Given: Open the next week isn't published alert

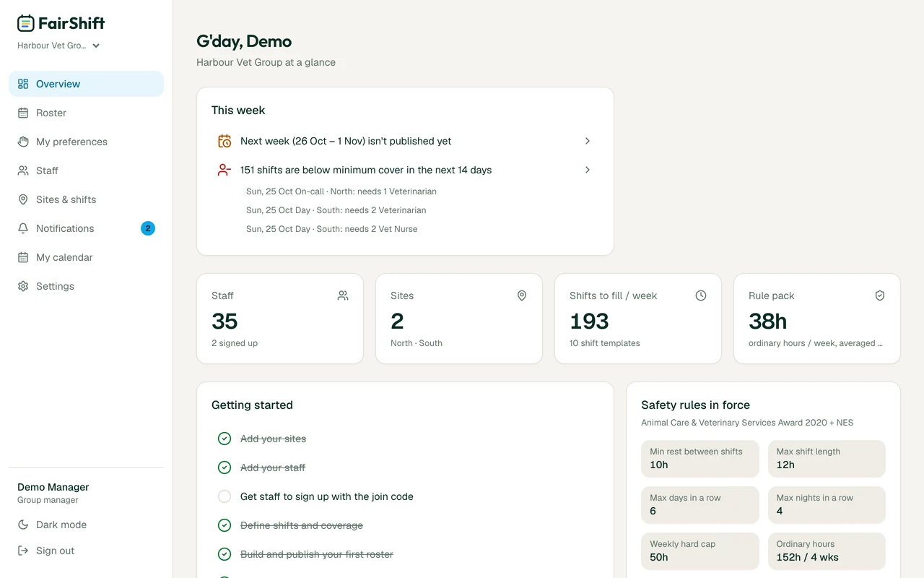Looking at the screenshot, I should click(405, 141).
